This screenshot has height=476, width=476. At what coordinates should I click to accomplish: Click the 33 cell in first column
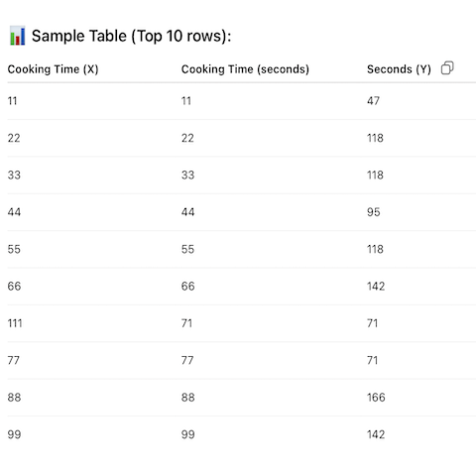coord(14,175)
